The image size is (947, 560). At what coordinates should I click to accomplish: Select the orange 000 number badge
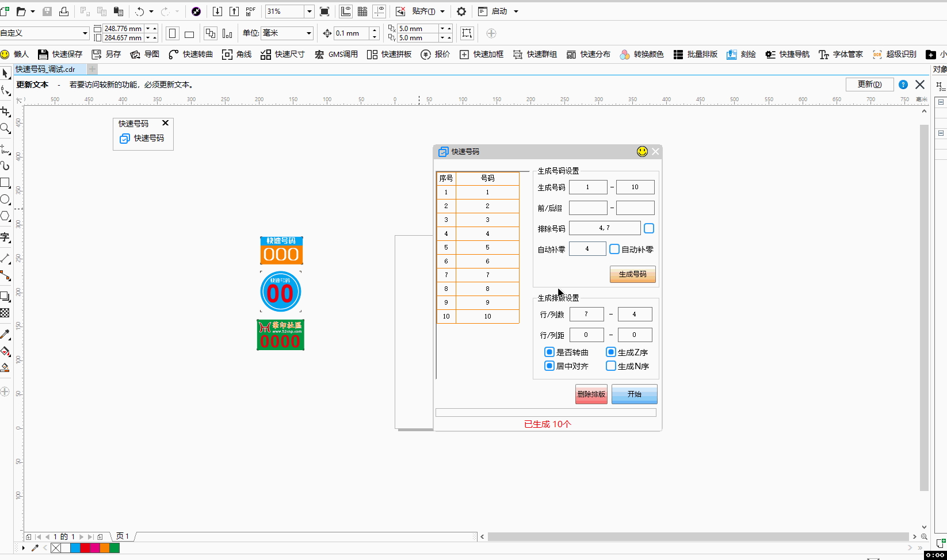coord(281,250)
